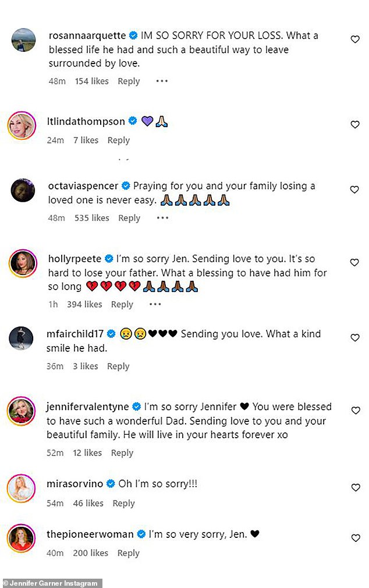Show more options for hollyrpeete's comment

coord(155,304)
